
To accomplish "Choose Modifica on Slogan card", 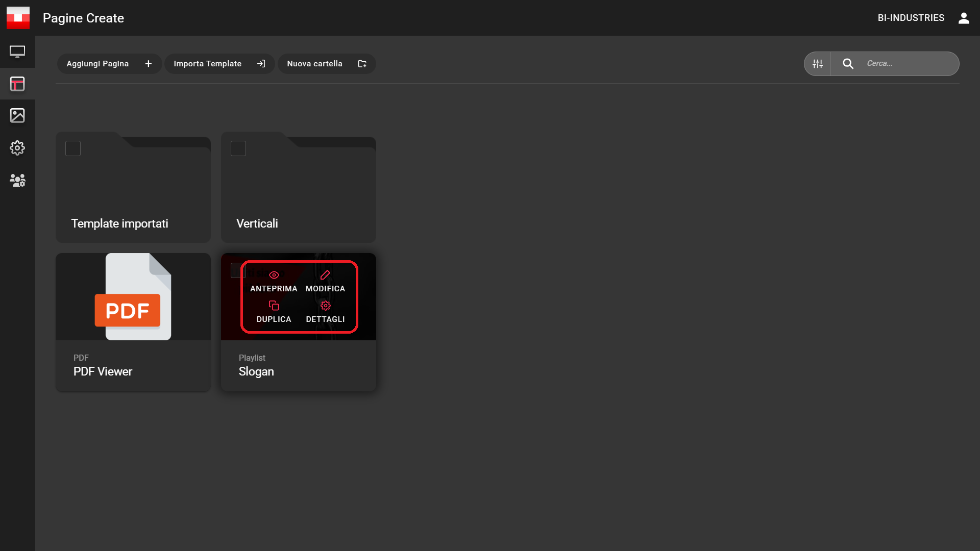I will click(325, 281).
